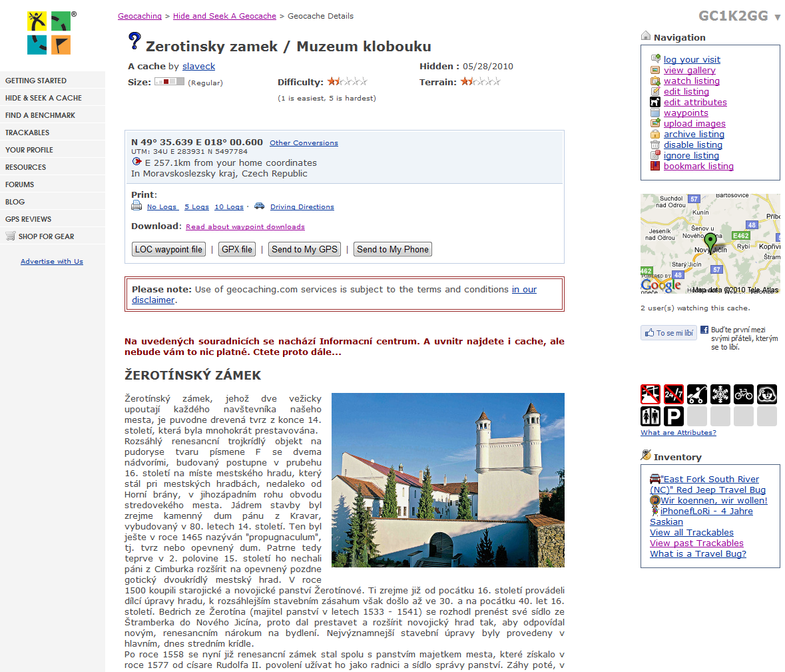Click Advertise with Us link
Image resolution: width=785 pixels, height=672 pixels.
tap(51, 261)
